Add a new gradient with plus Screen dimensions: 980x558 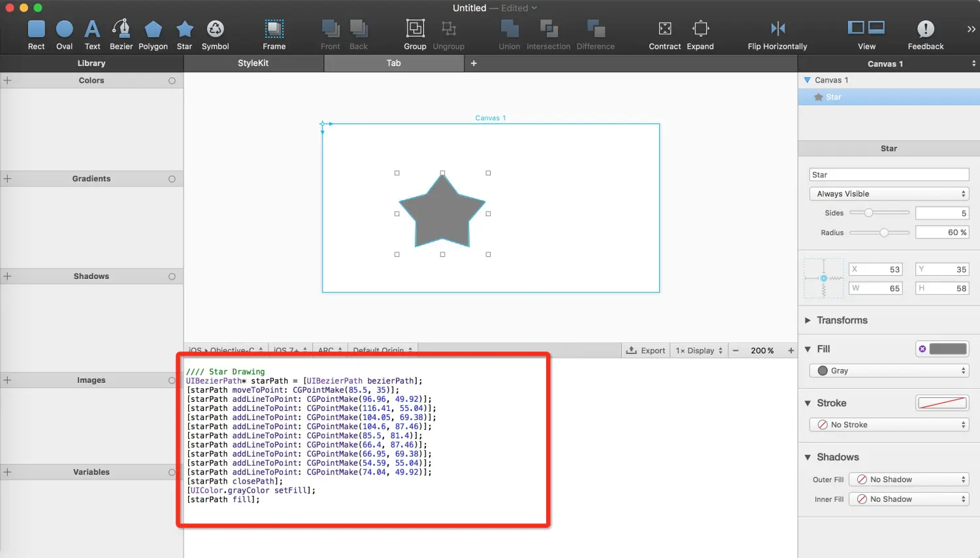[8, 178]
